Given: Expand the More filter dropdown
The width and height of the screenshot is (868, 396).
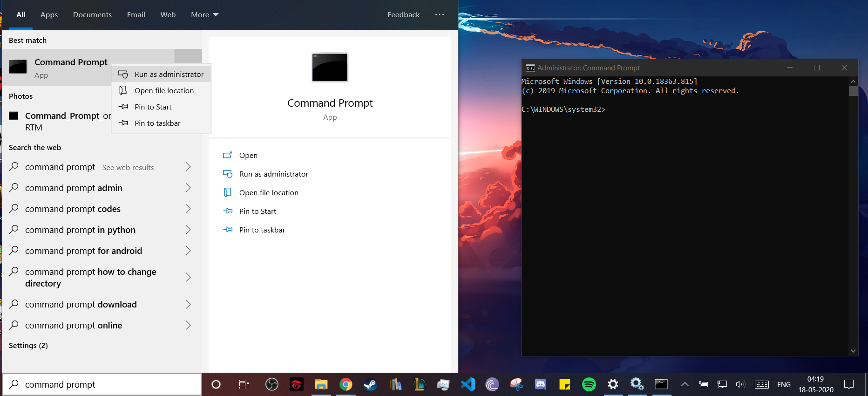Looking at the screenshot, I should coord(204,15).
